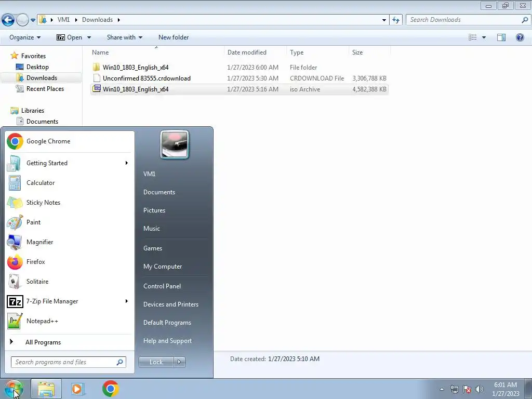Click the Windows Start orb
The image size is (532, 399).
point(14,389)
